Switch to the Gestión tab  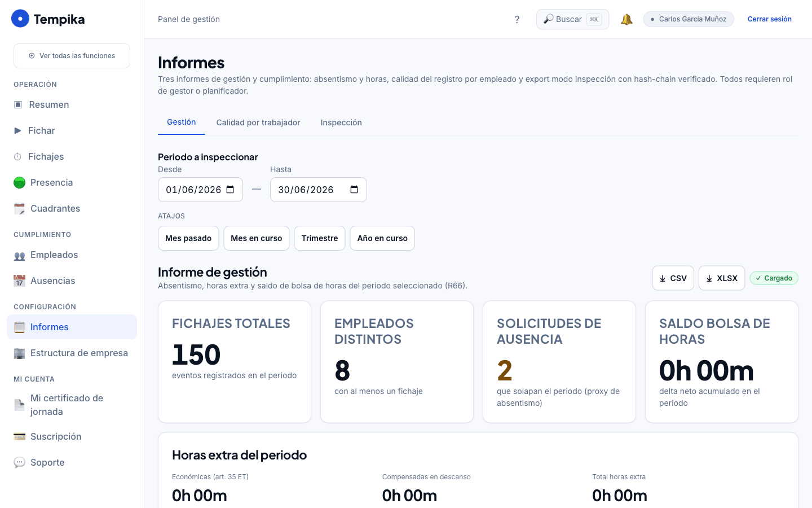(x=182, y=122)
